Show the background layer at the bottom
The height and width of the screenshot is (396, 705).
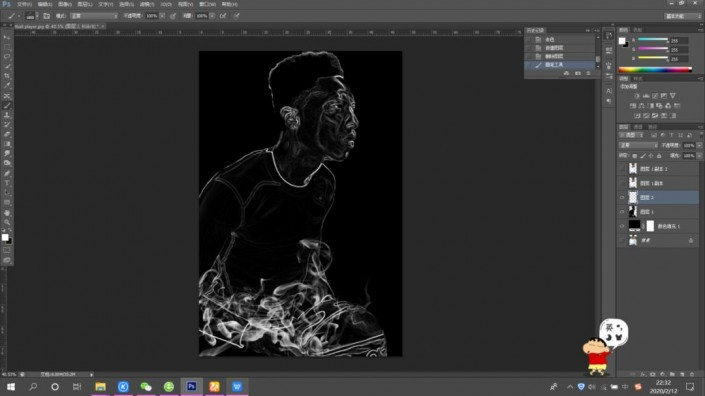622,240
